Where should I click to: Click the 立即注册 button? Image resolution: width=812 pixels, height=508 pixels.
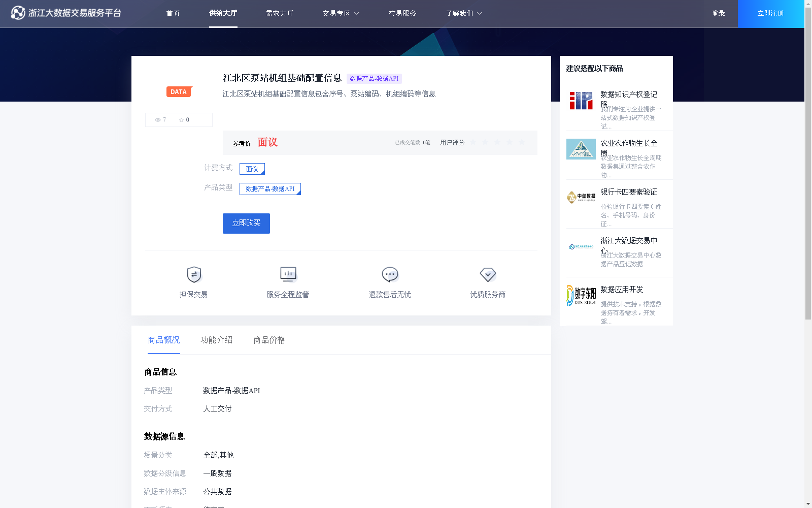(x=771, y=14)
